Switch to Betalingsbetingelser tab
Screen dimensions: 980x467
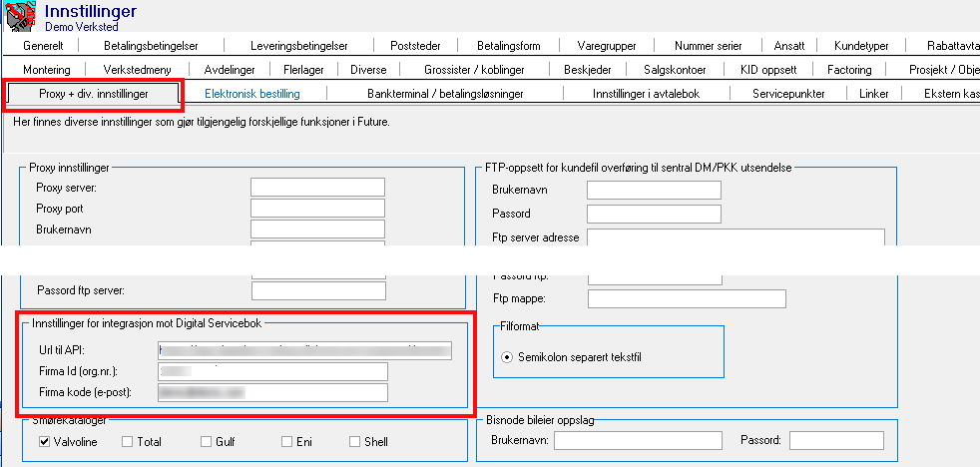152,46
